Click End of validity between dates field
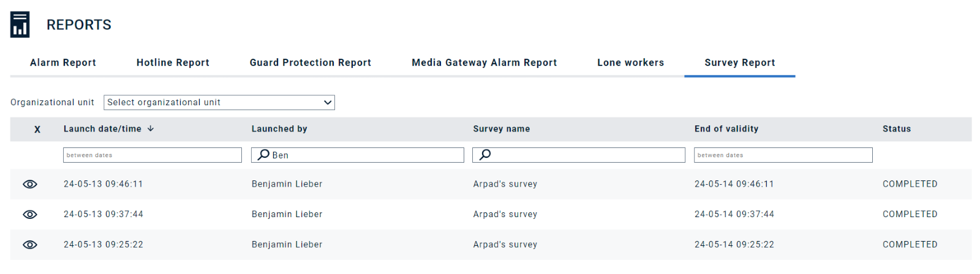 click(783, 155)
